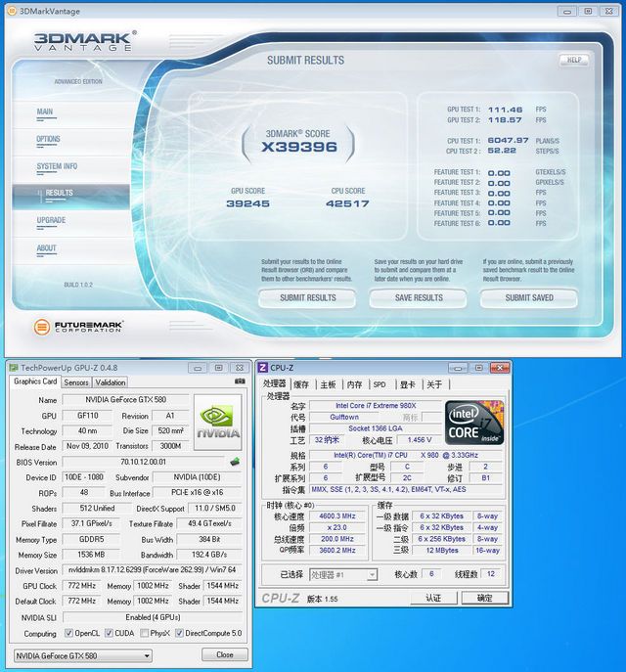
Task: Switch to the 主板 tab in CPU-Z
Action: [328, 384]
